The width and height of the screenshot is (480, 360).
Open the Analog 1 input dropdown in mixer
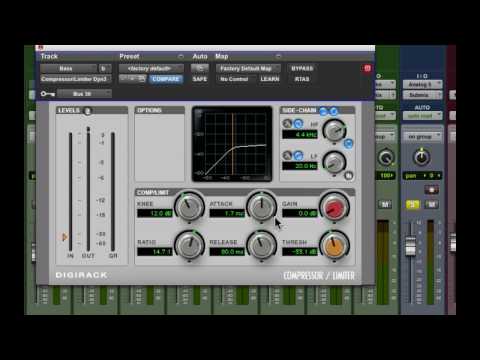click(x=422, y=85)
